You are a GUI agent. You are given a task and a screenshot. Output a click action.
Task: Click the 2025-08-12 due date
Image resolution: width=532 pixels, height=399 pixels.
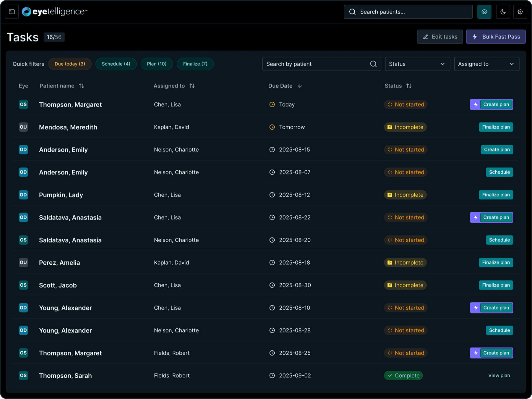click(x=294, y=195)
